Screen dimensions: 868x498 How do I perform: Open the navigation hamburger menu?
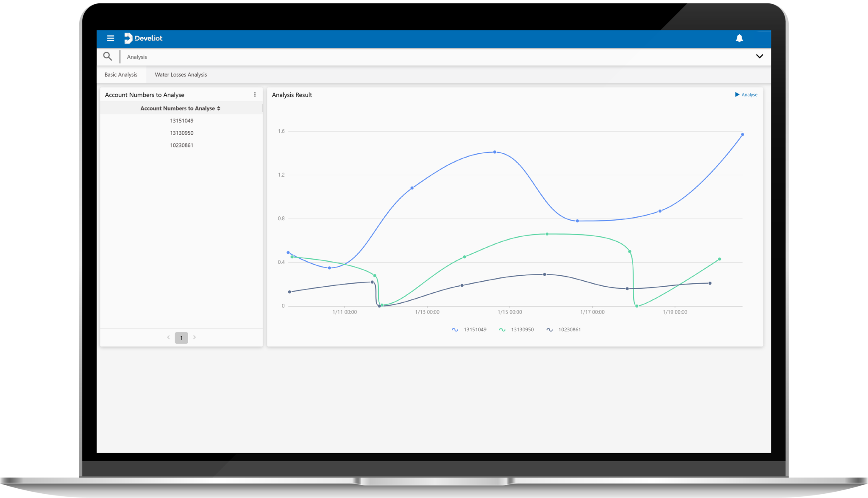tap(111, 38)
